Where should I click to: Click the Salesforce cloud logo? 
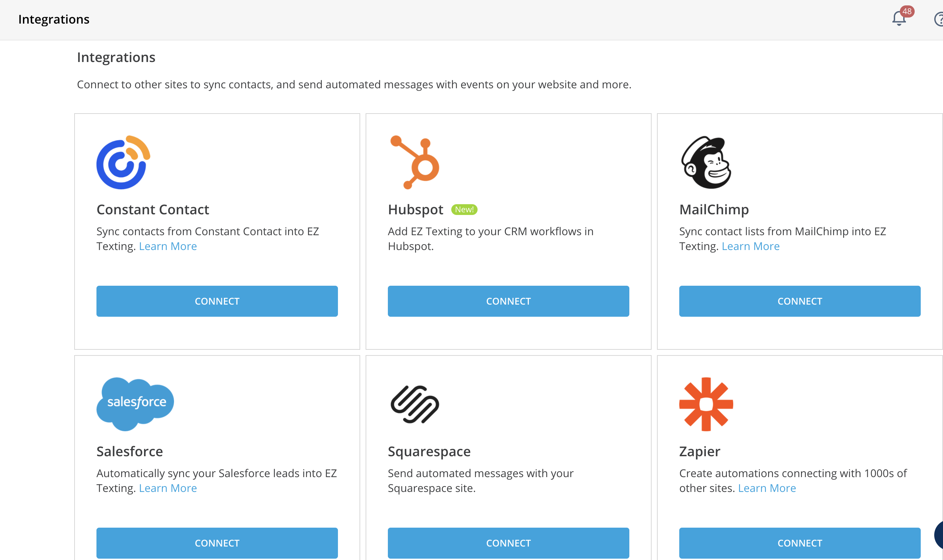coord(135,404)
